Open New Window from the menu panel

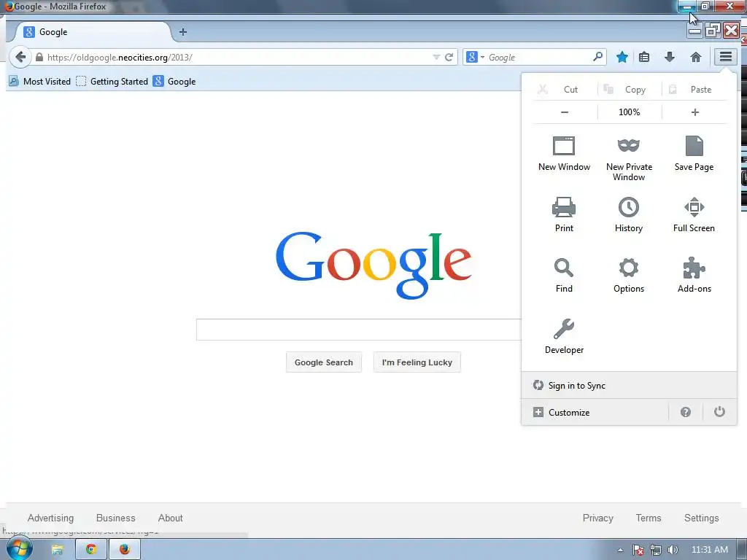click(x=564, y=153)
